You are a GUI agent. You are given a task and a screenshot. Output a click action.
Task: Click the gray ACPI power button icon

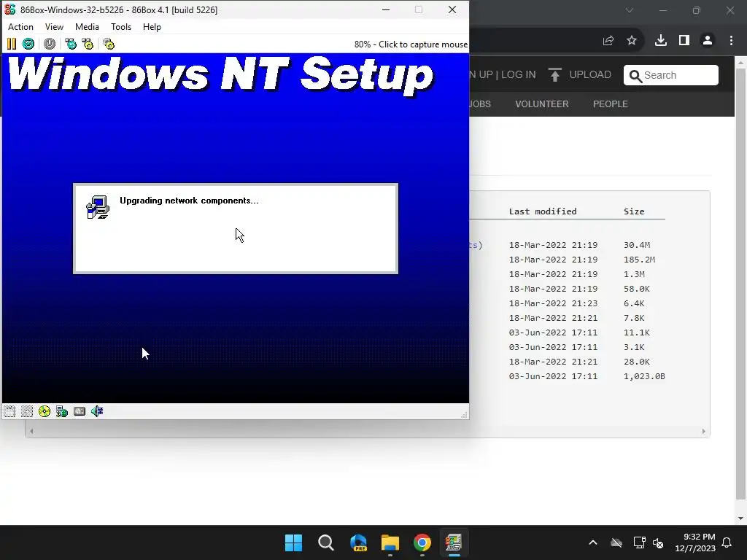[50, 44]
